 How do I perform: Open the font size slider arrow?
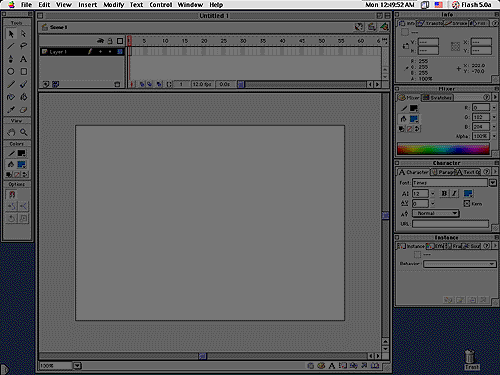pyautogui.click(x=432, y=193)
